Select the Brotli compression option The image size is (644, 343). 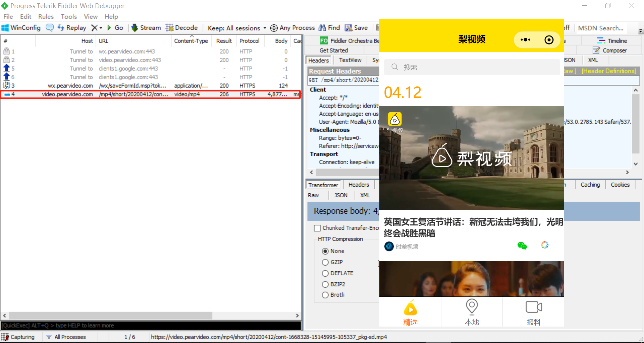click(325, 295)
